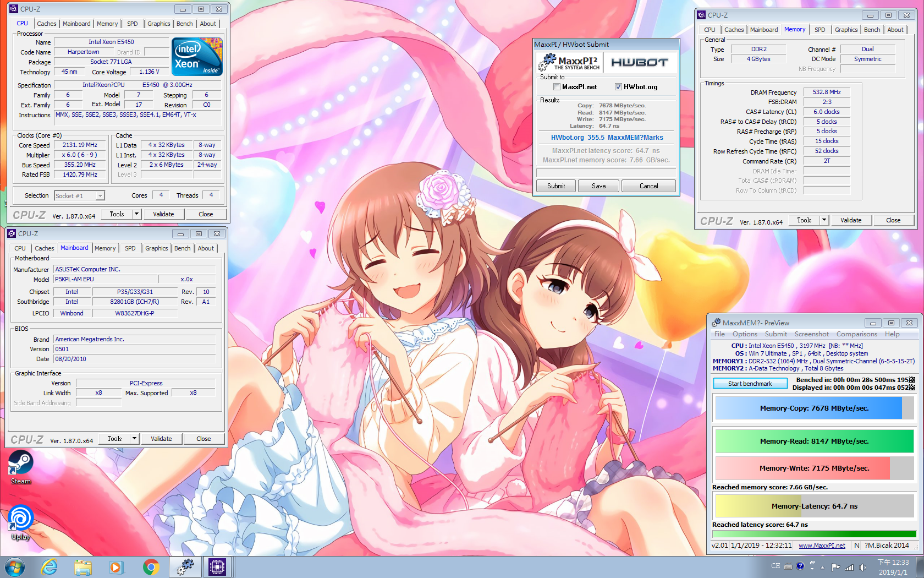The image size is (924, 578).
Task: Click title icon of CPU-Z Mainboard window
Action: click(x=12, y=233)
